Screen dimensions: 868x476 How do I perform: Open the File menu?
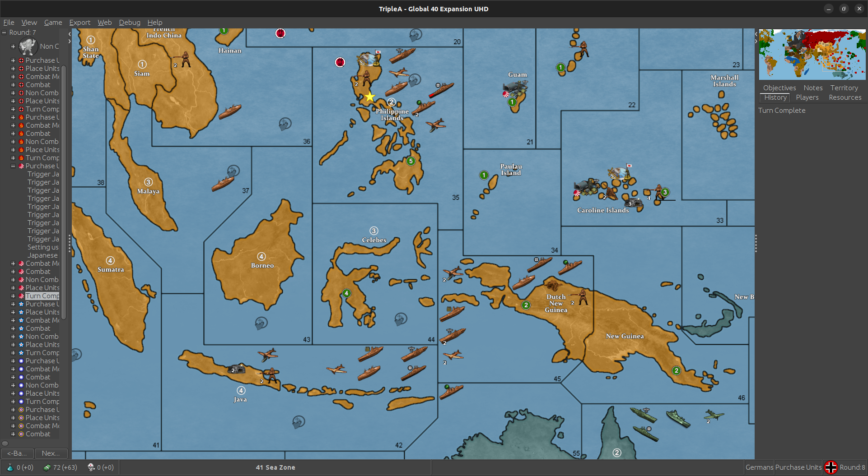tap(9, 22)
